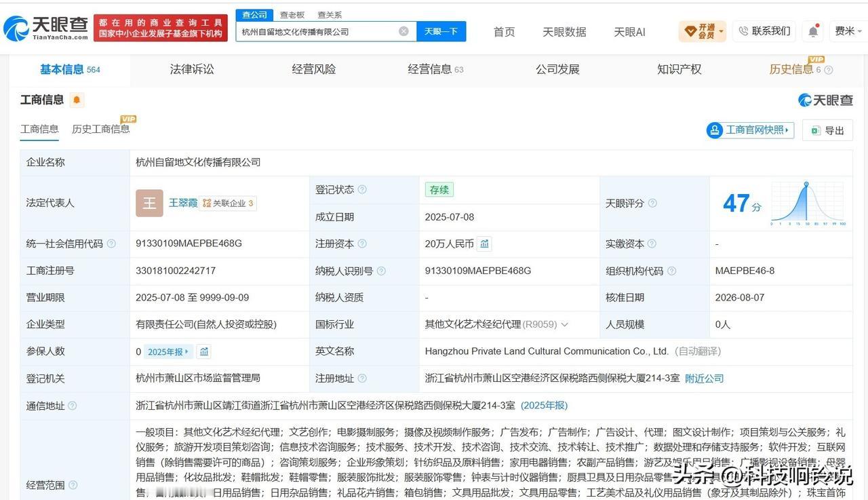
Task: Open the arrow on 工商官网快照
Action: coord(787,130)
